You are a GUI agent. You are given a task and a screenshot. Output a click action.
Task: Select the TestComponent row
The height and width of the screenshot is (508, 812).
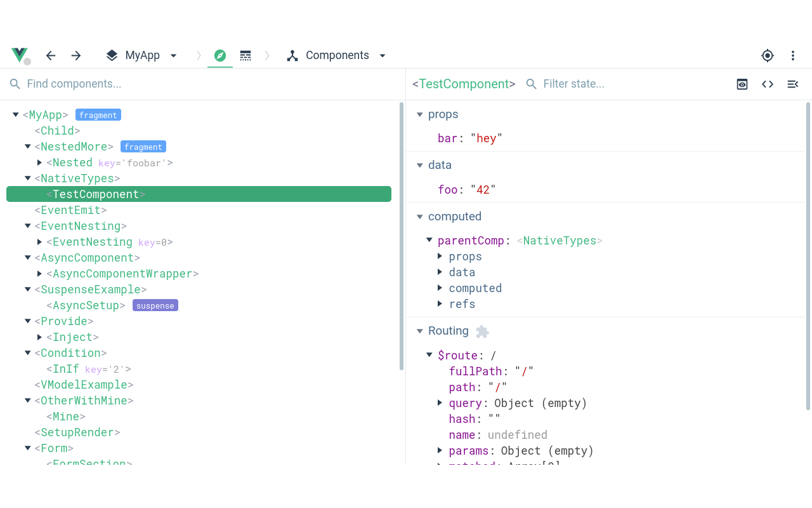tap(199, 194)
